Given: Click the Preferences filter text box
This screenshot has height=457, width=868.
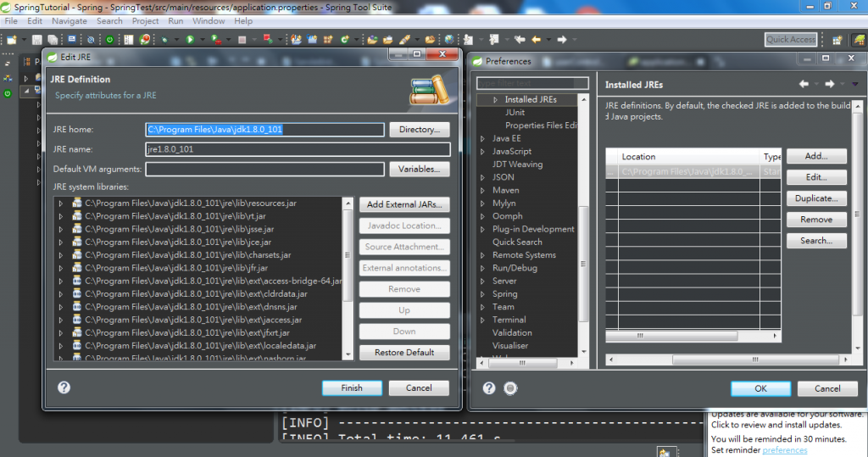Looking at the screenshot, I should (x=532, y=83).
